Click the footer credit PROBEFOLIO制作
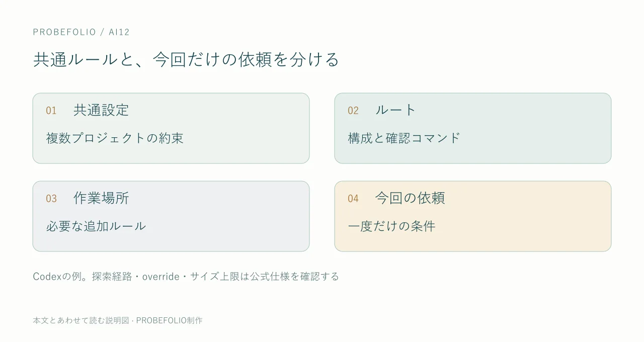The width and height of the screenshot is (644, 342). click(x=169, y=320)
